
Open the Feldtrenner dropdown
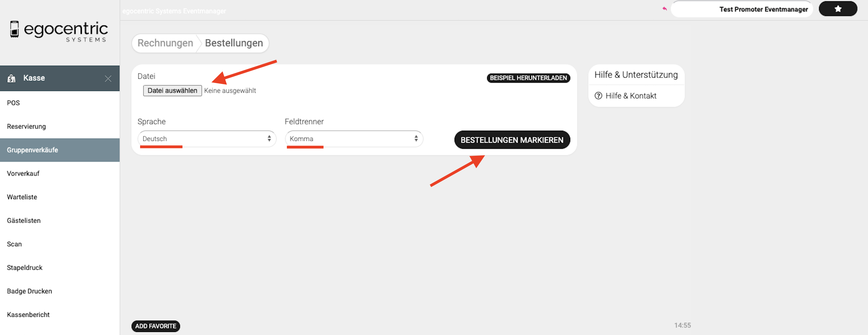(x=353, y=139)
